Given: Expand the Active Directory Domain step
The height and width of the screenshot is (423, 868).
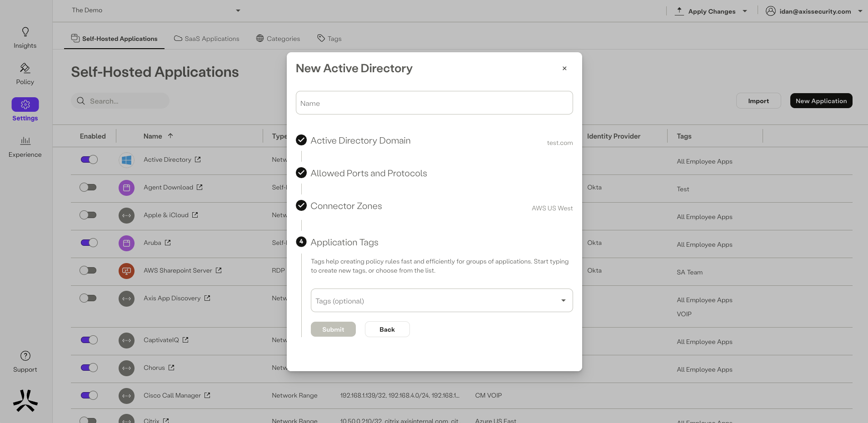Looking at the screenshot, I should (x=360, y=140).
